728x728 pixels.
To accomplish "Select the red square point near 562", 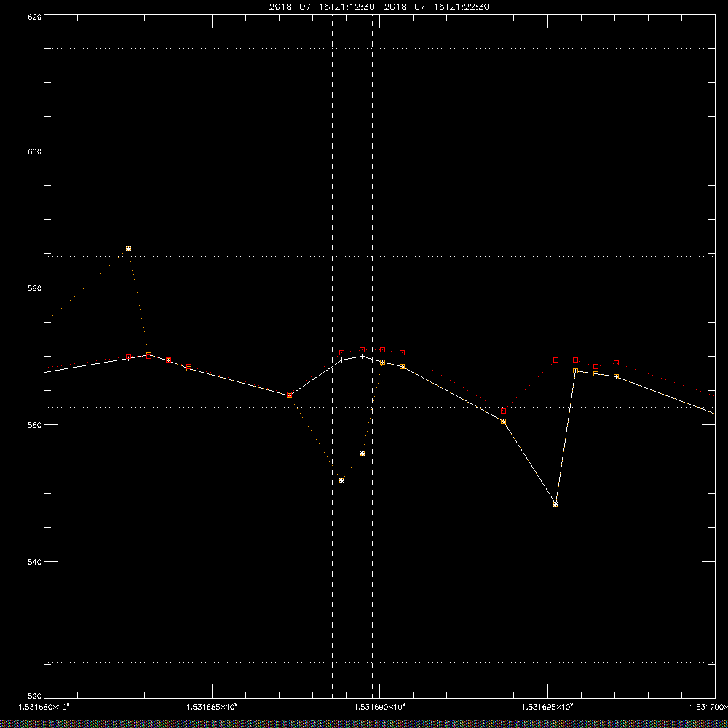I will click(503, 411).
